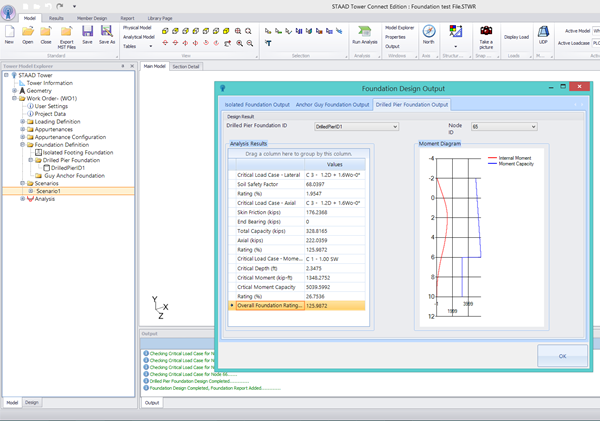This screenshot has height=421, width=600.
Task: Click the Structure tools icon
Action: [455, 31]
